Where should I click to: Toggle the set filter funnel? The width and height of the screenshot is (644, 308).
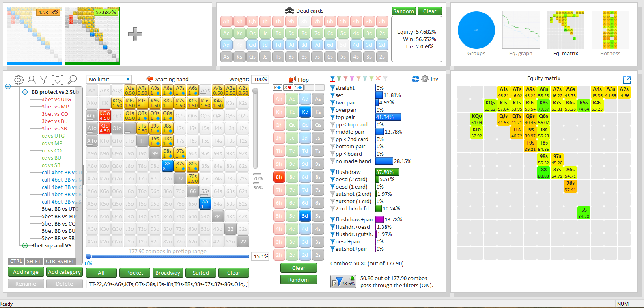(x=333, y=95)
